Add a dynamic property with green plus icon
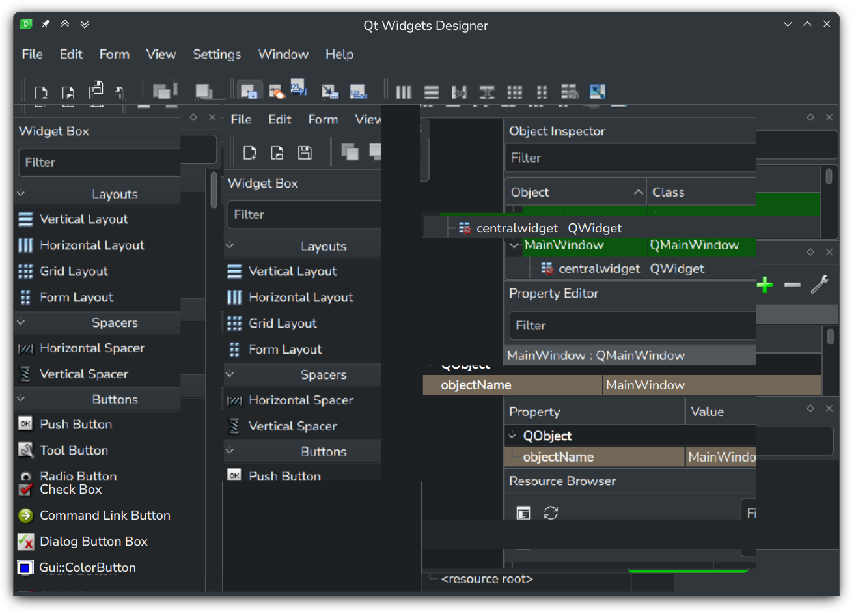Image resolution: width=856 pixels, height=616 pixels. coord(765,285)
